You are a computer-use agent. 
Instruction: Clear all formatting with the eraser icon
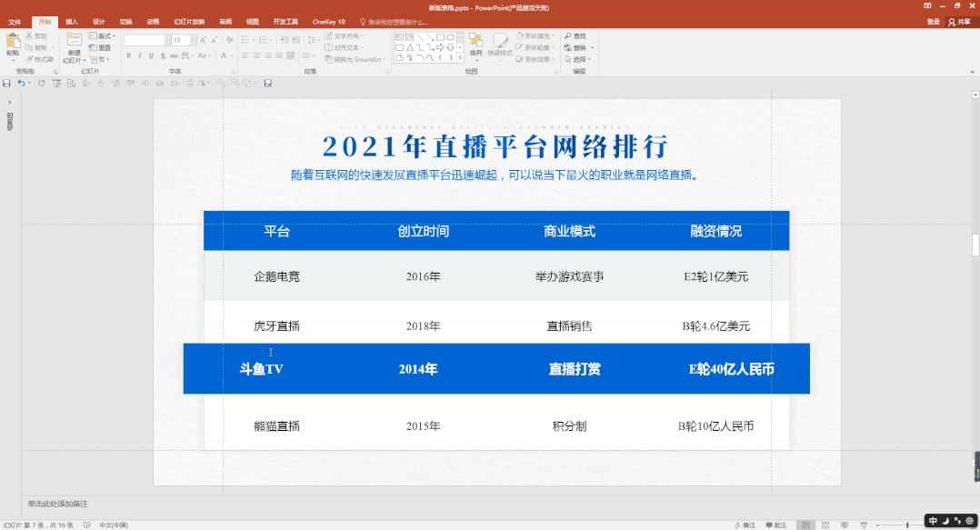pos(229,40)
